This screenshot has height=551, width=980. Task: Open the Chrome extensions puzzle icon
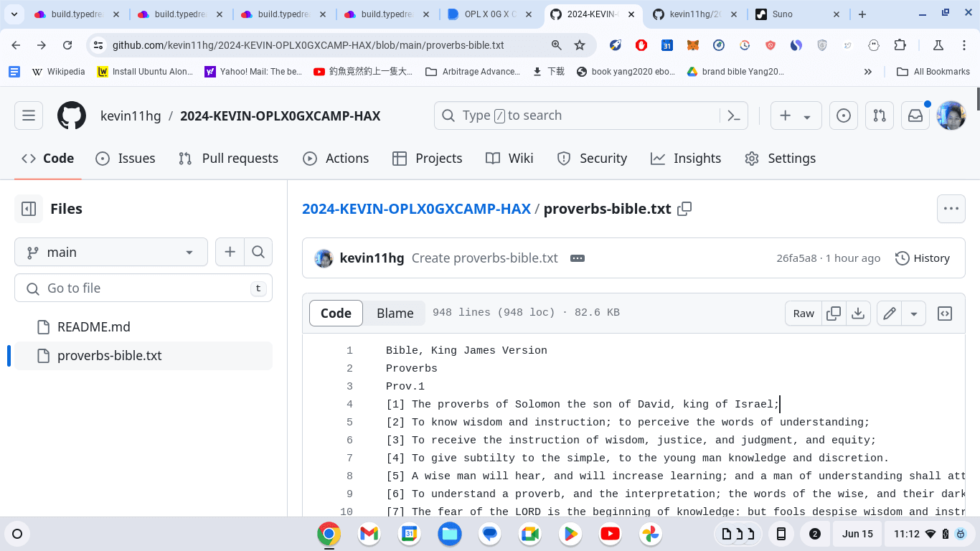click(900, 45)
